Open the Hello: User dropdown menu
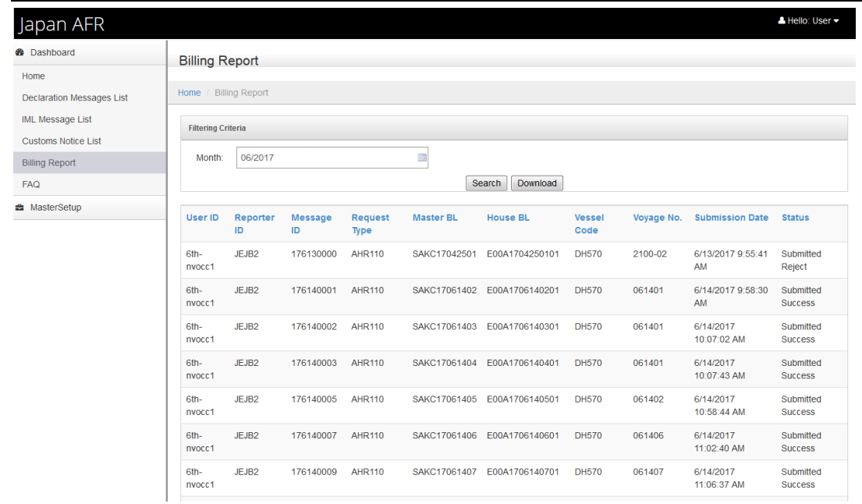 click(813, 21)
